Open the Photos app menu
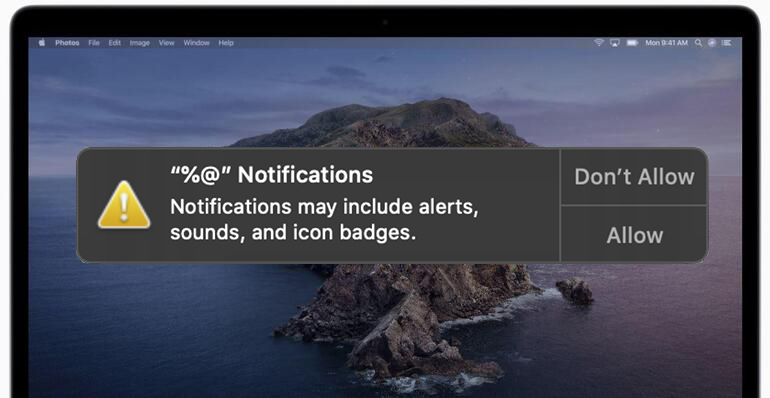Image resolution: width=770 pixels, height=398 pixels. tap(67, 43)
